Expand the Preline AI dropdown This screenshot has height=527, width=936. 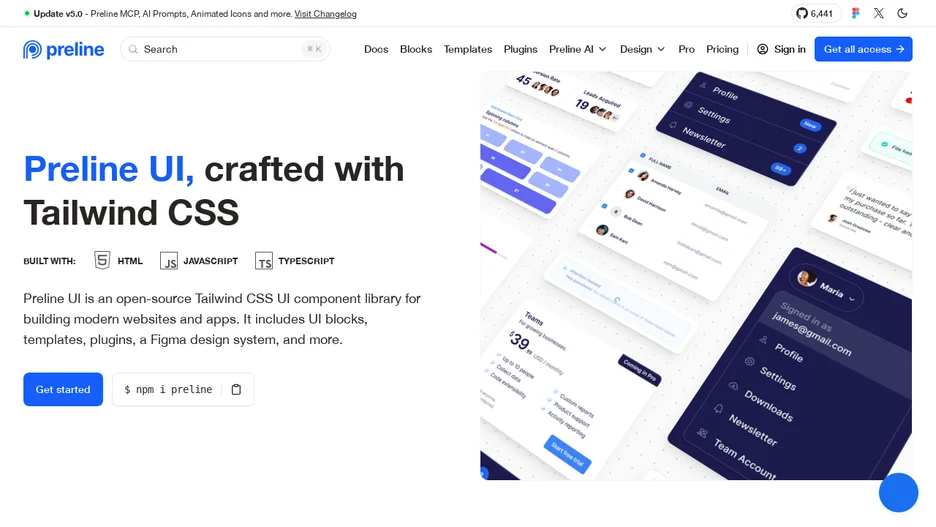coord(578,49)
